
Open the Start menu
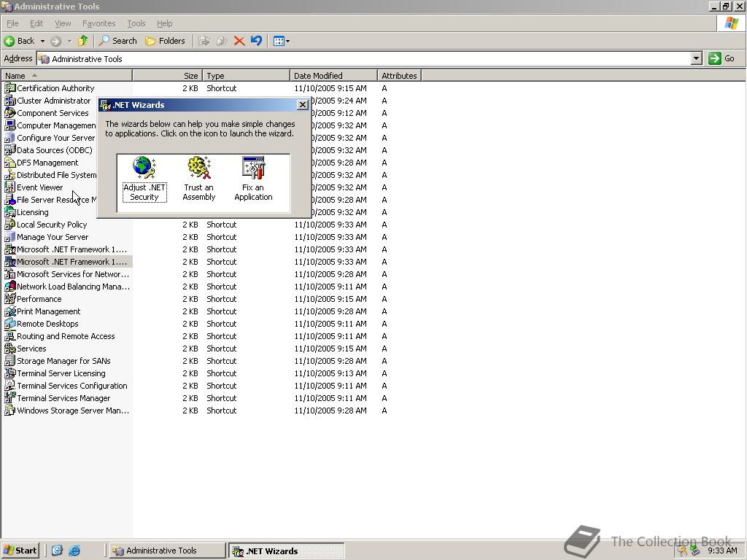coord(20,551)
